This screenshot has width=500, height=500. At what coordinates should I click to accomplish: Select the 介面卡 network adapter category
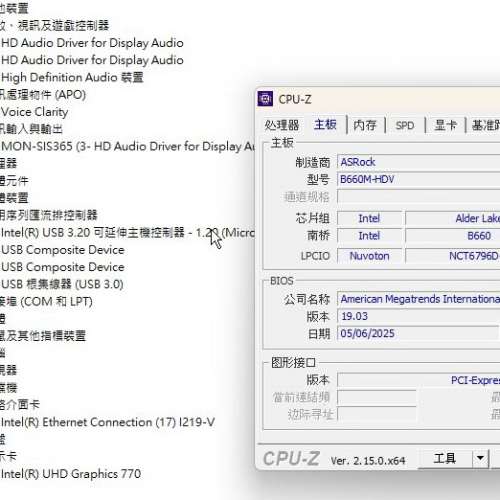[x=20, y=405]
